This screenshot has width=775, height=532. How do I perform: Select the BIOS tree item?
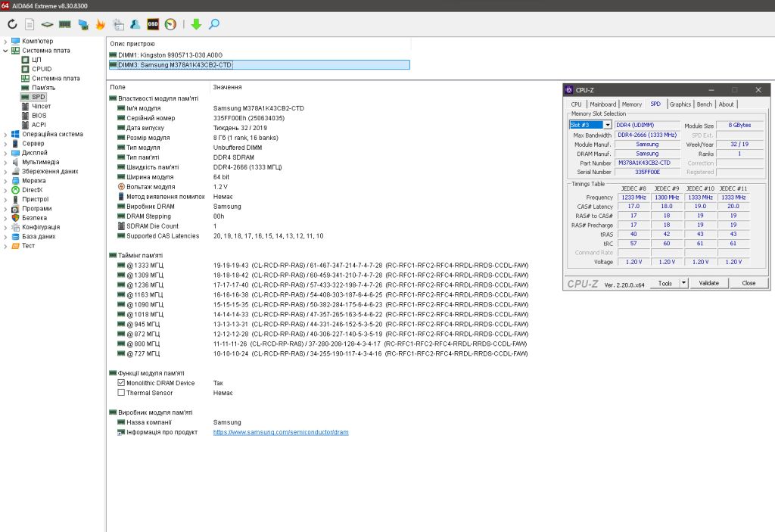pyautogui.click(x=39, y=116)
